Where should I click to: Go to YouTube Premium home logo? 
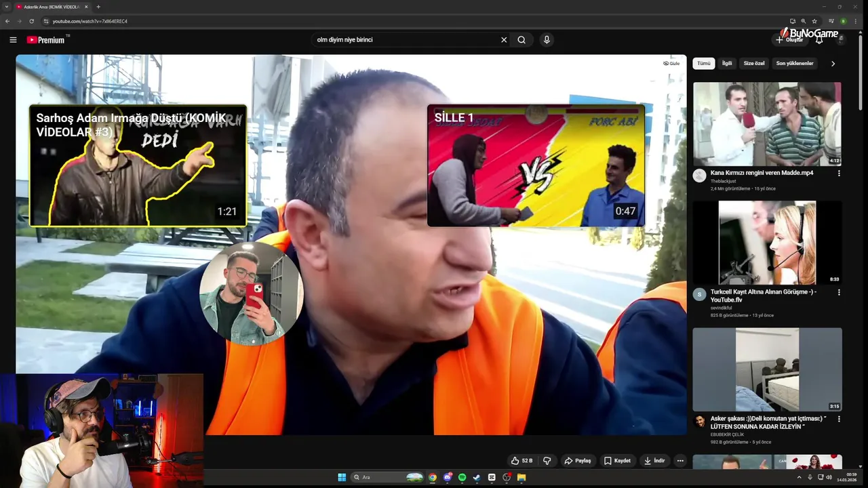point(47,40)
